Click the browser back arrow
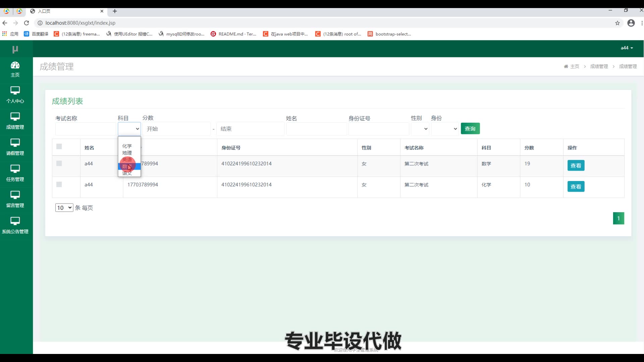644x362 pixels. 5,23
